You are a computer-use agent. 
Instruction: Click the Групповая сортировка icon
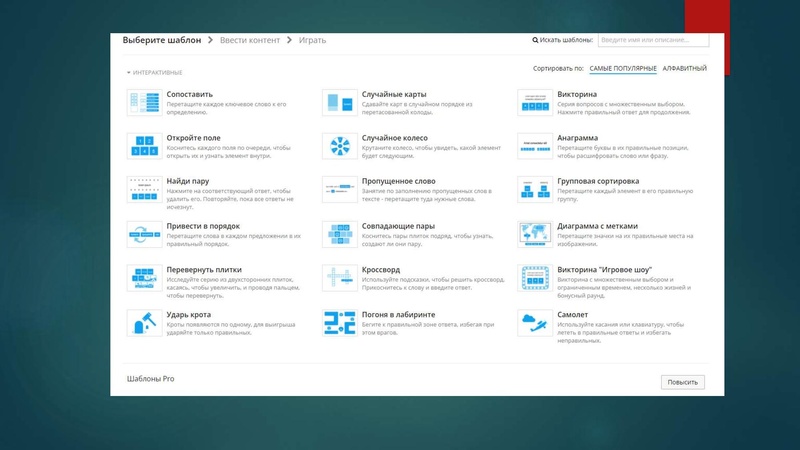pyautogui.click(x=533, y=189)
